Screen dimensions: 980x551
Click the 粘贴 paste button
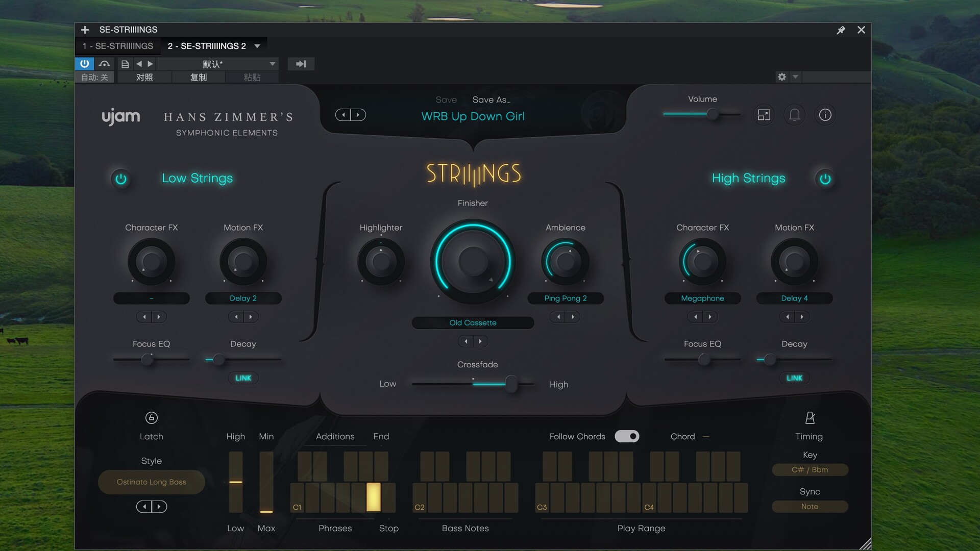[252, 77]
